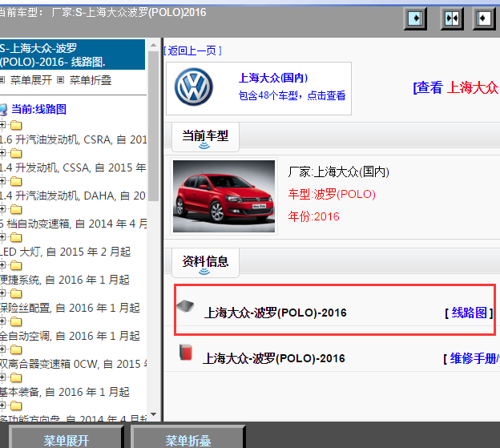This screenshot has width=500, height=448.
Task: Click the 返回上一页 link
Action: [x=192, y=50]
